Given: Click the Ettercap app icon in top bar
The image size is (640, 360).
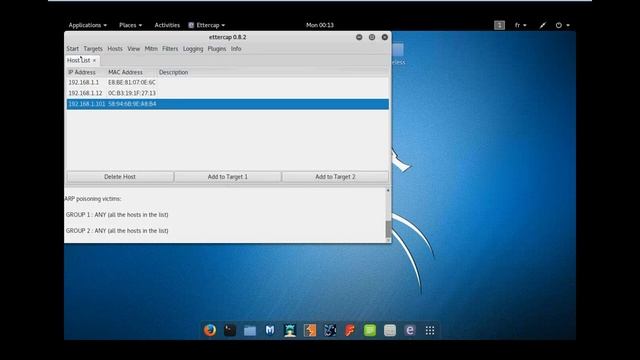Looking at the screenshot, I should tap(191, 25).
